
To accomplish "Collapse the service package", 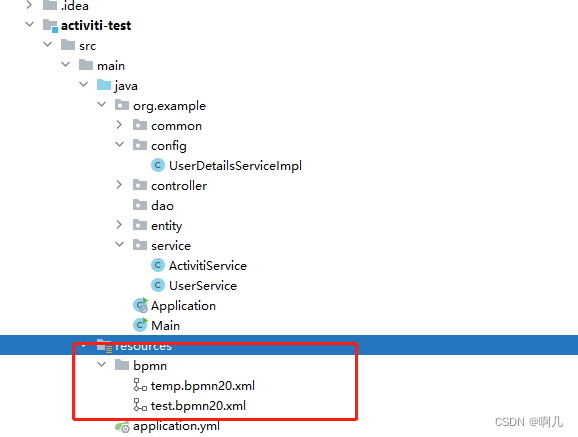I will (x=119, y=244).
